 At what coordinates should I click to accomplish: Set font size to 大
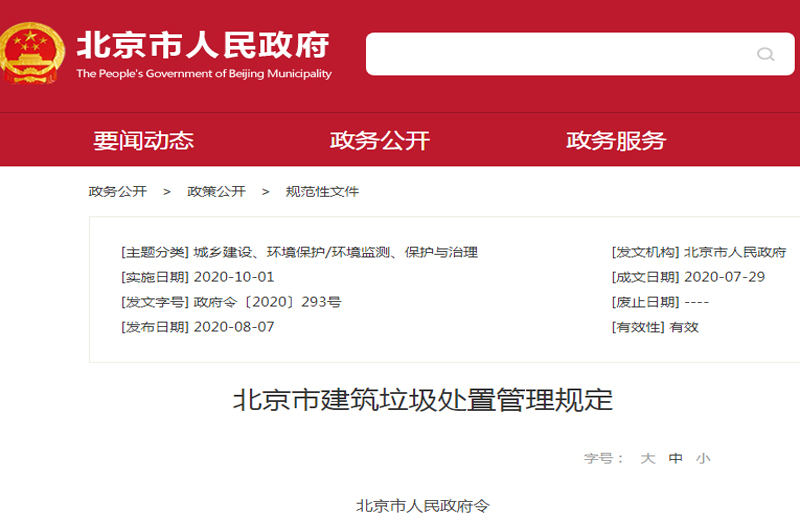coord(647,458)
